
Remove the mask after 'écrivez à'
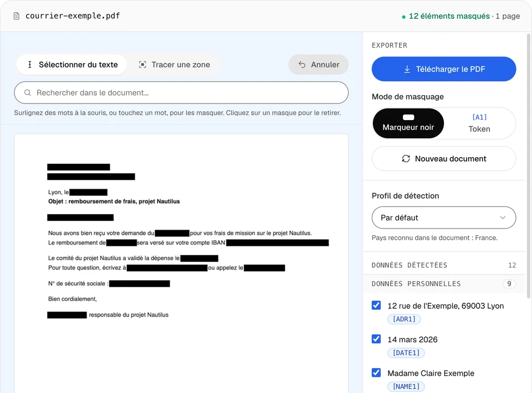tap(167, 268)
